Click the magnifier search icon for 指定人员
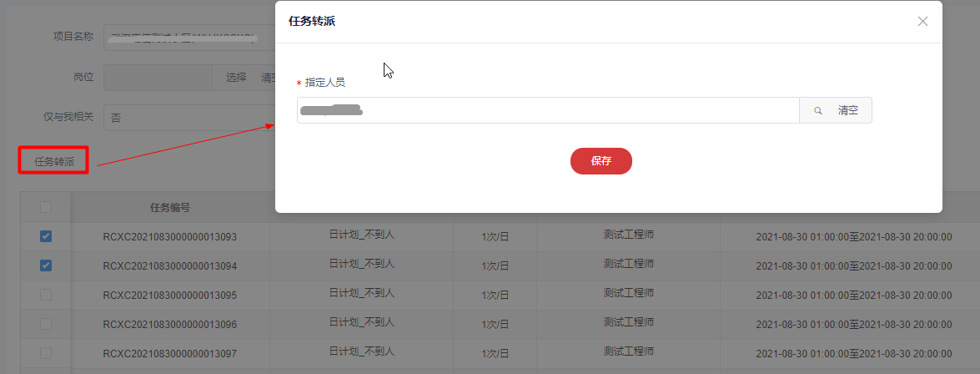This screenshot has width=980, height=374. click(x=818, y=110)
